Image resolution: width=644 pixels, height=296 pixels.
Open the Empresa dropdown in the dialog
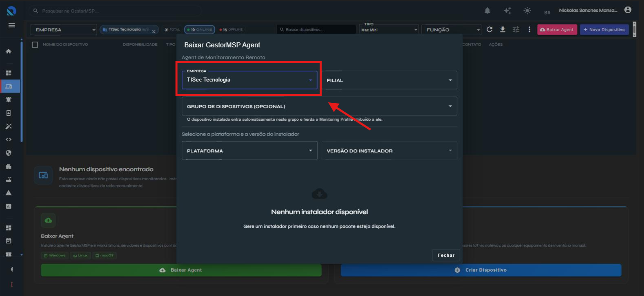249,80
